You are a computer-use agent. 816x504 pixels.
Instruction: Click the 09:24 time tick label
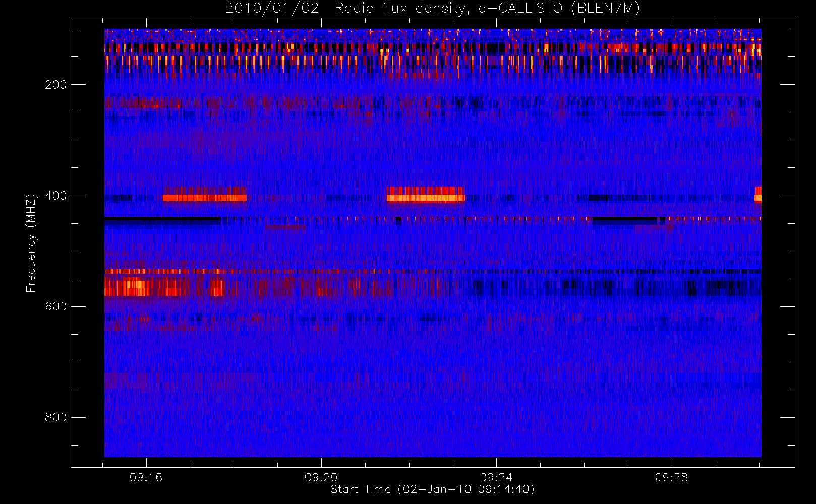(496, 477)
